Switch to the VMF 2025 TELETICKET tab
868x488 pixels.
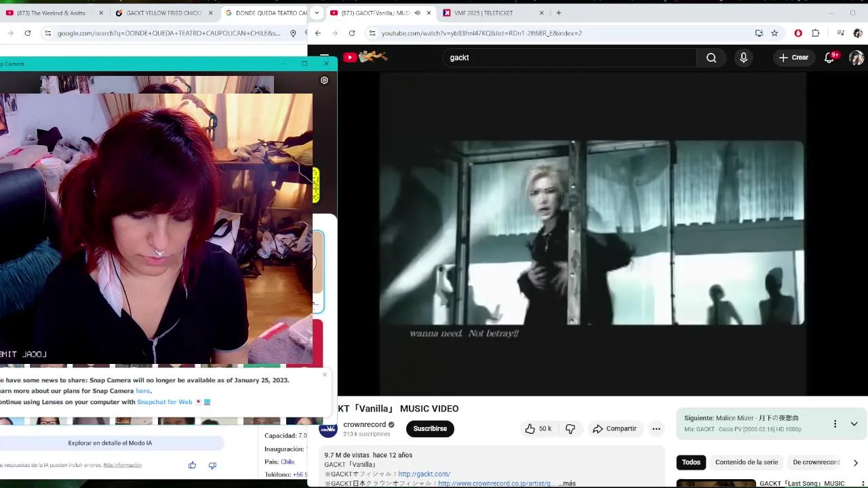[493, 13]
